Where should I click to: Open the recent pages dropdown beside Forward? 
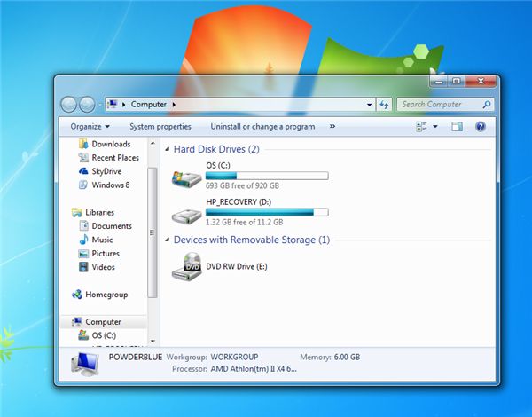coord(99,105)
